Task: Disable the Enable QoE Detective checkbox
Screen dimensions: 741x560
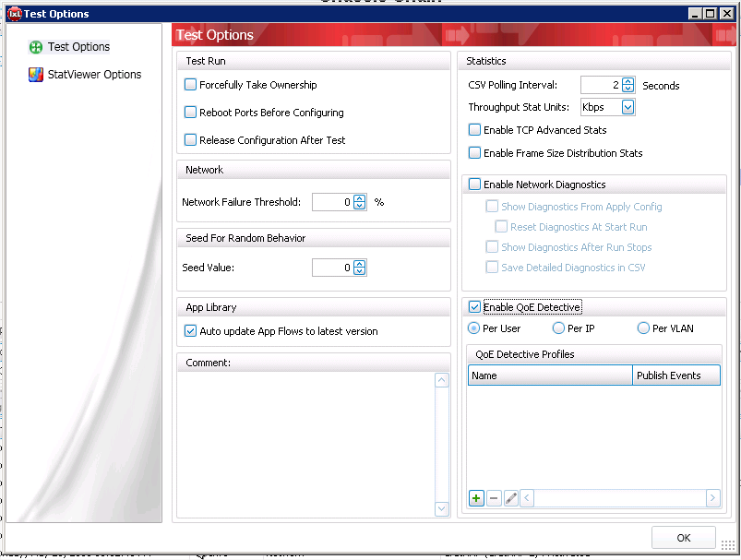Action: [x=474, y=307]
